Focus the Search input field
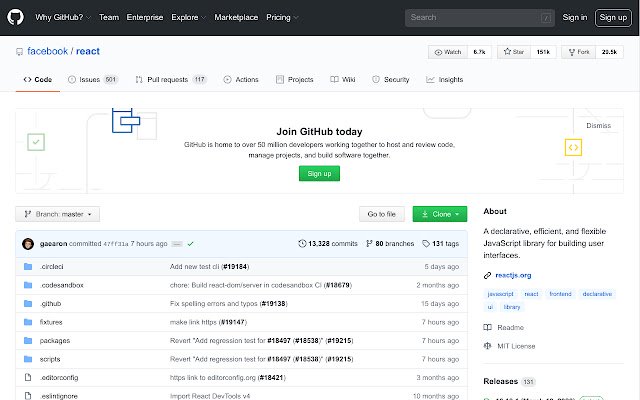640x400 pixels. point(480,18)
